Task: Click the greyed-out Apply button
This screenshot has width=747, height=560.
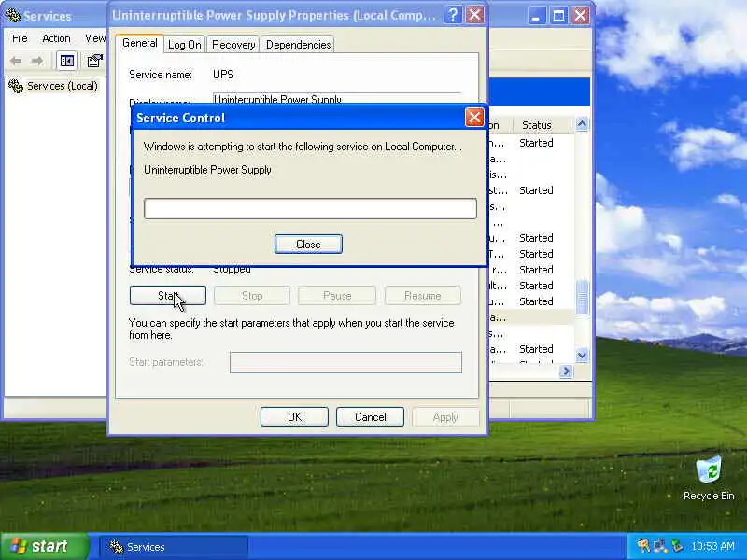Action: [445, 417]
